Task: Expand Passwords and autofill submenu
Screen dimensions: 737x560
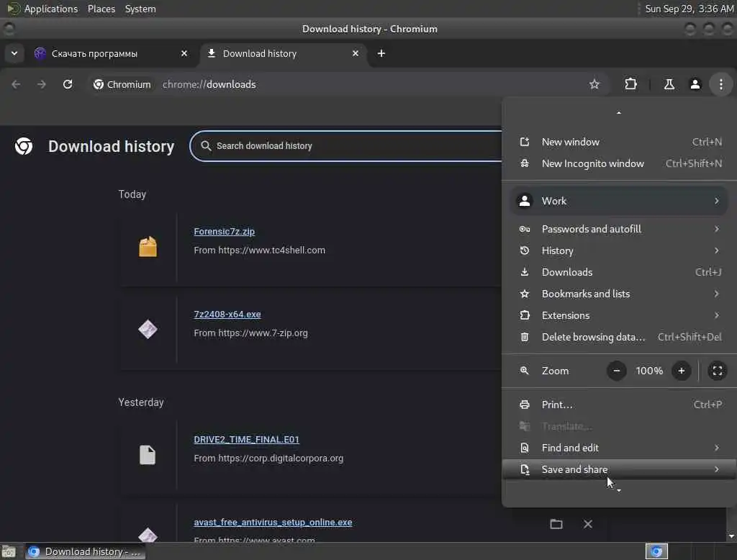Action: (620, 229)
